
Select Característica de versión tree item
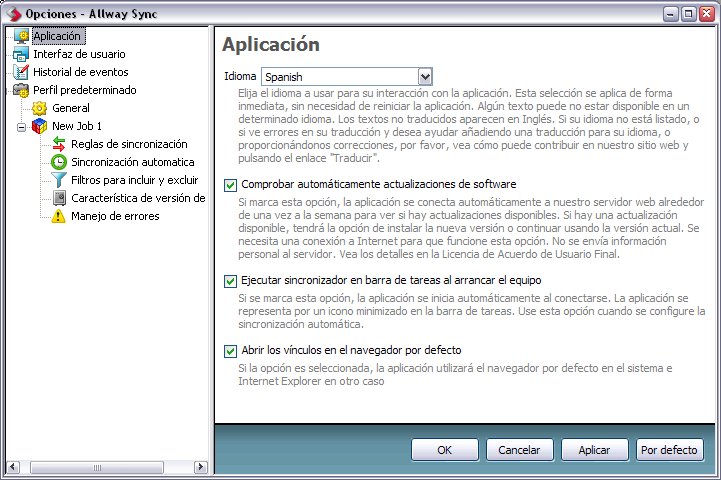click(138, 198)
